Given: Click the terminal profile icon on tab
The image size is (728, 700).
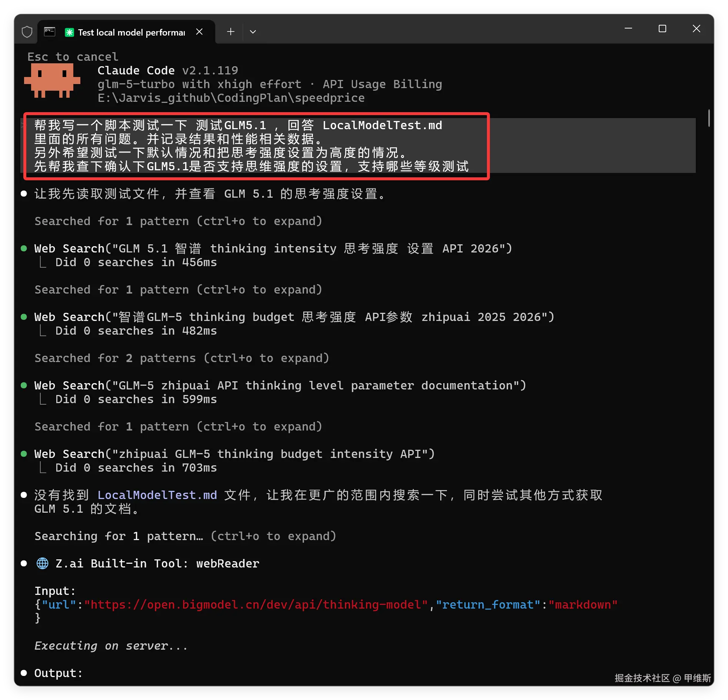Looking at the screenshot, I should (x=49, y=32).
